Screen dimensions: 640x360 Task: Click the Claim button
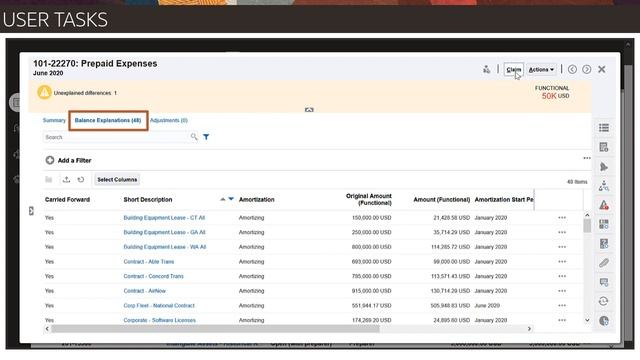[513, 70]
